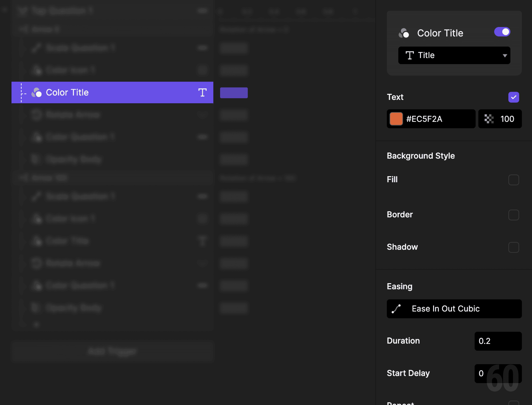Disable the Color Title toggle switch
The image size is (532, 405).
coord(502,32)
